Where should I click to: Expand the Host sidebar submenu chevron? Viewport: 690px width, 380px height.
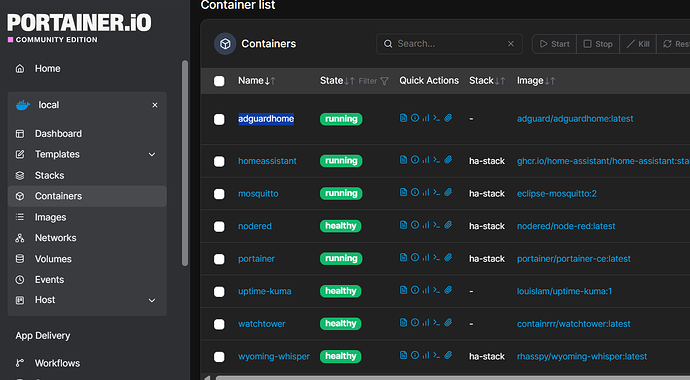pyautogui.click(x=152, y=300)
